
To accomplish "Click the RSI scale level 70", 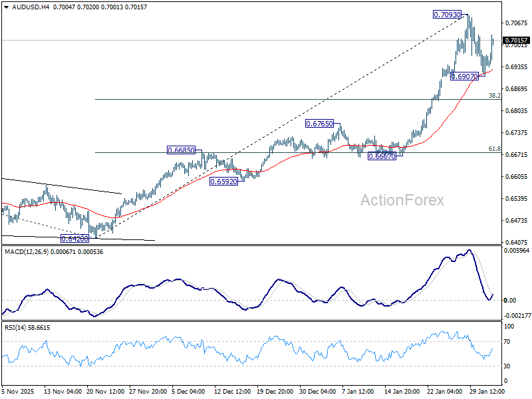I will click(507, 342).
